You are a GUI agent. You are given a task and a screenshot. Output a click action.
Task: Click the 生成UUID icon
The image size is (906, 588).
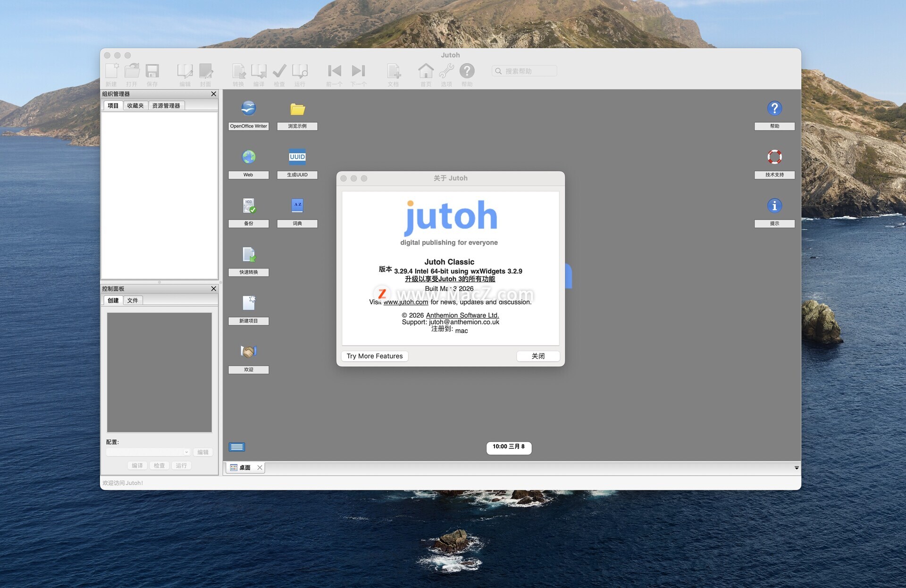[x=297, y=157]
